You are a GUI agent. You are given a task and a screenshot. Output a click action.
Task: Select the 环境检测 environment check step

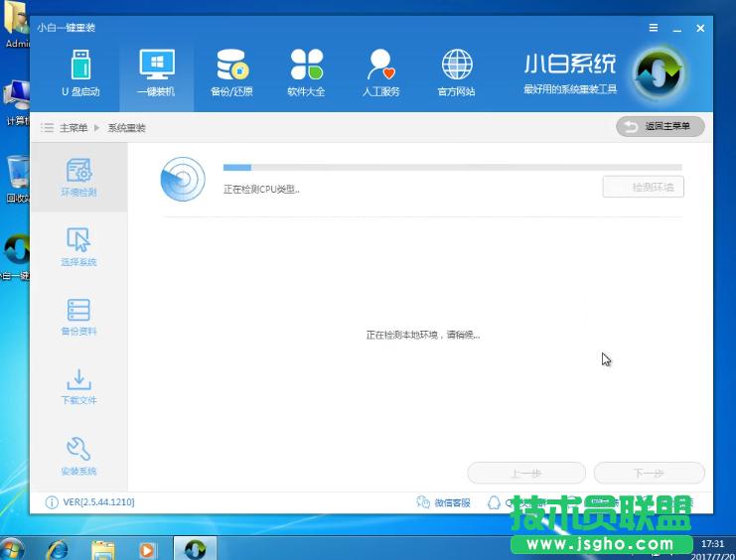click(x=78, y=177)
